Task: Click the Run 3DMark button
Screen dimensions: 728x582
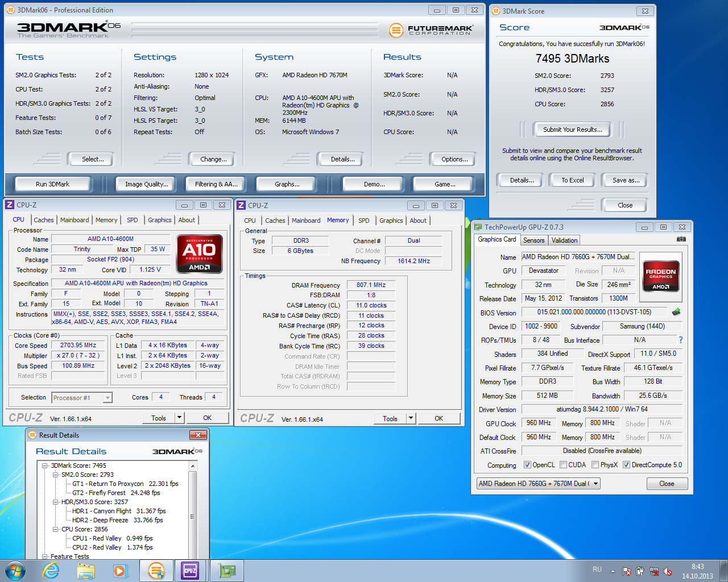Action: [x=52, y=184]
